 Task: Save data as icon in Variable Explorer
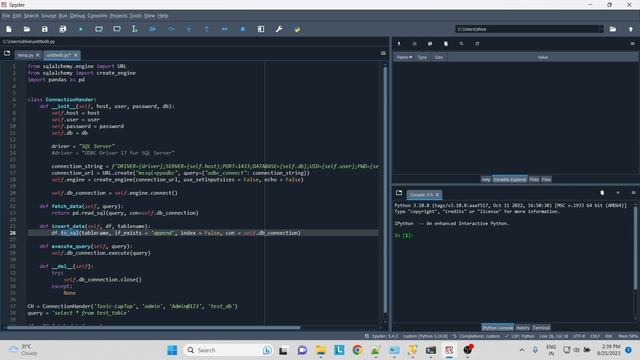[430, 44]
